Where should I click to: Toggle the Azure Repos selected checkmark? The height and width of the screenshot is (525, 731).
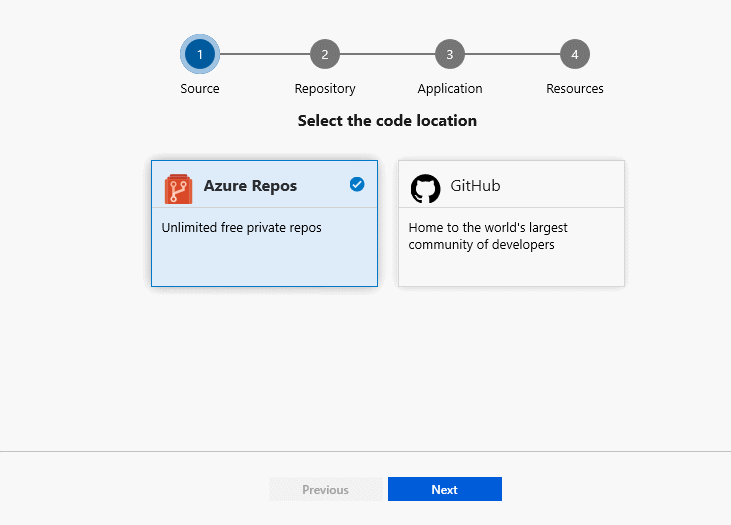coord(357,184)
